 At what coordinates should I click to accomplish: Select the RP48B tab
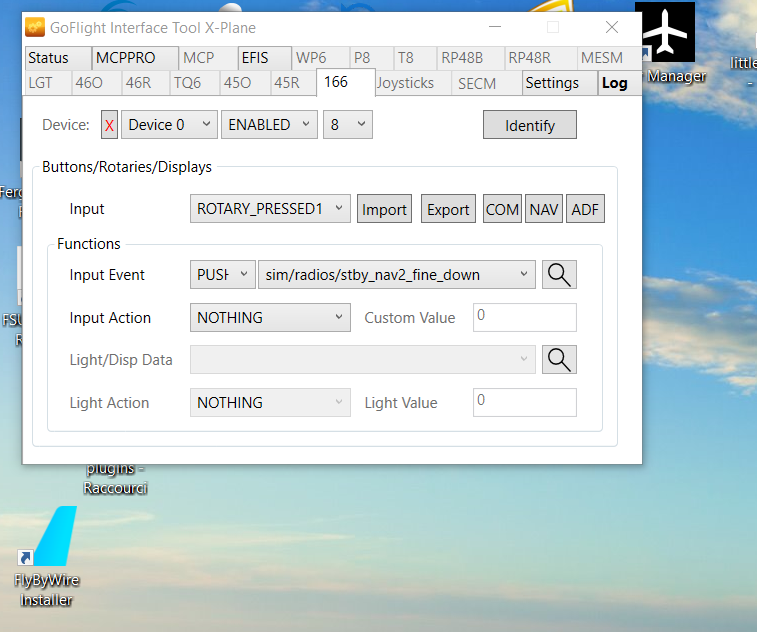(471, 58)
